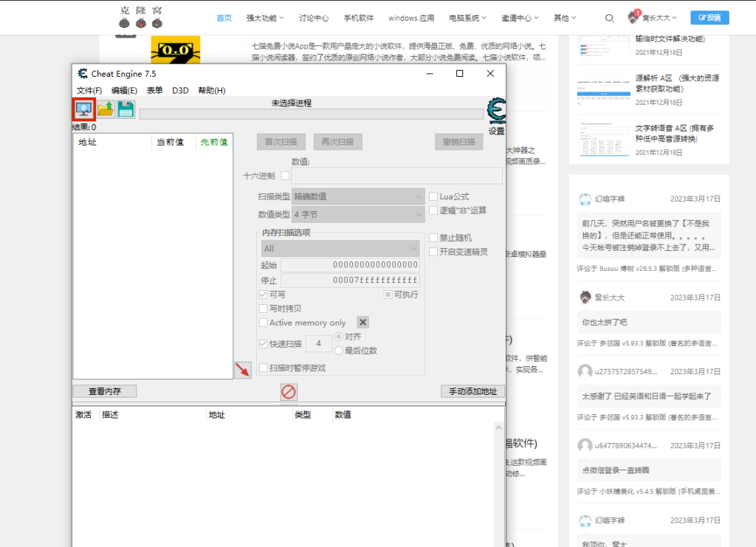Image resolution: width=756 pixels, height=547 pixels.
Task: Click the 撤销扫描 button
Action: (459, 142)
